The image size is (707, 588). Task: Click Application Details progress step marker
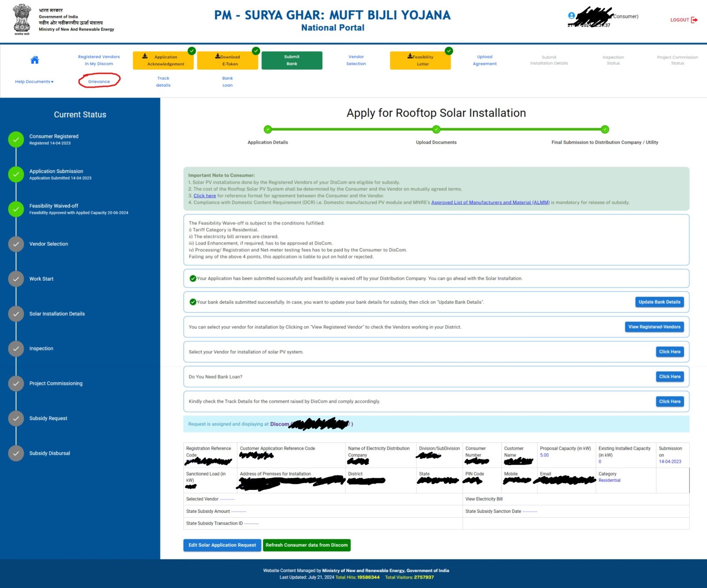tap(268, 130)
